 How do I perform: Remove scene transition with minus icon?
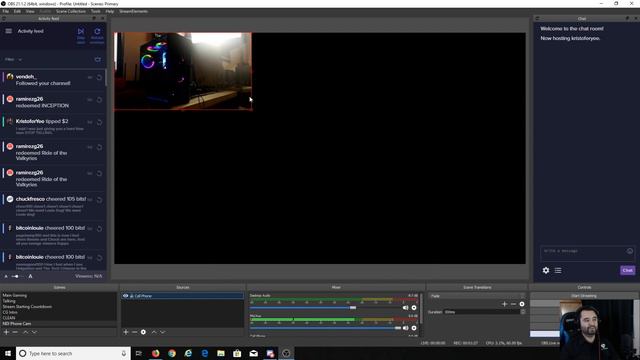513,304
